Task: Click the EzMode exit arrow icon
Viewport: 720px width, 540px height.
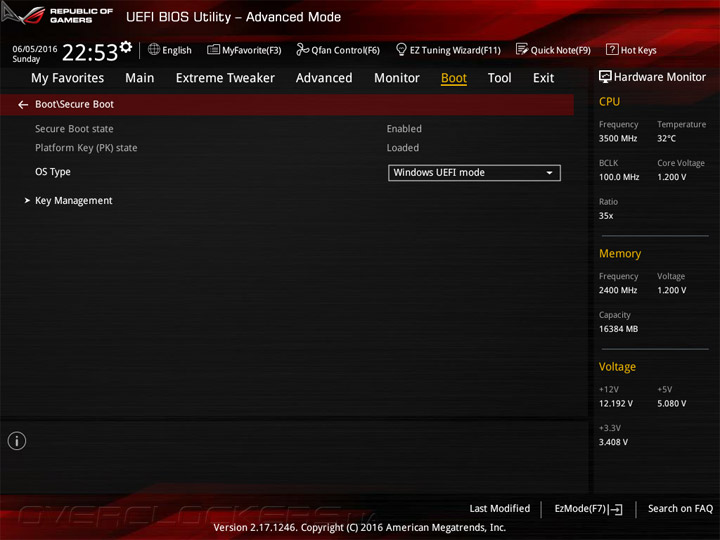Action: click(x=616, y=509)
